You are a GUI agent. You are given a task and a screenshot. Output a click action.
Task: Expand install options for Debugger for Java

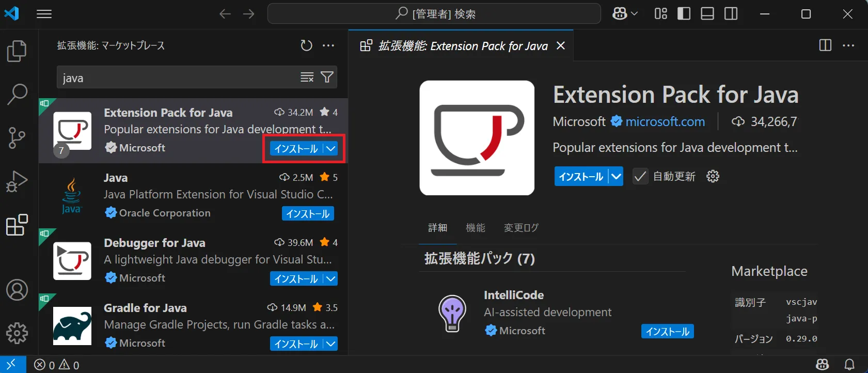coord(331,279)
